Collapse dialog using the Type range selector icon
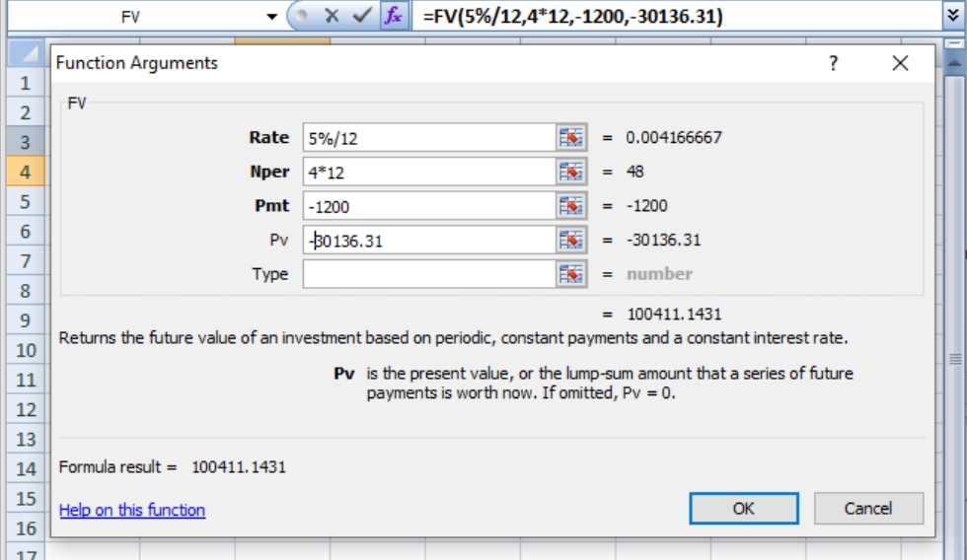 coord(570,274)
